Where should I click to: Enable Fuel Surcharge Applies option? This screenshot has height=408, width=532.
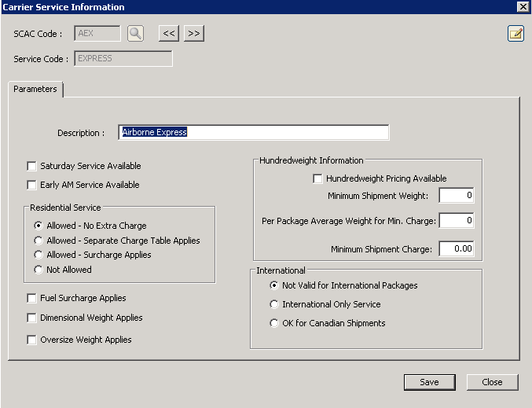click(32, 299)
